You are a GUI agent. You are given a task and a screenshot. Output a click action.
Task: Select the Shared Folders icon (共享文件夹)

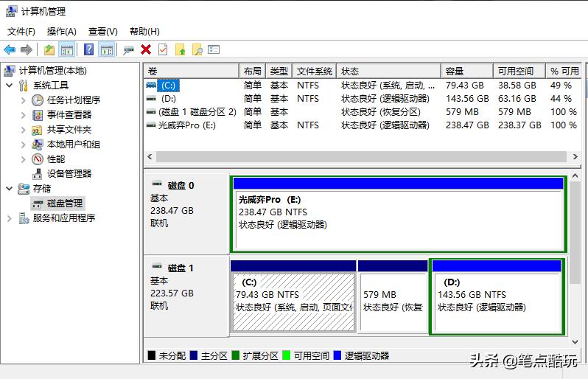coord(37,130)
